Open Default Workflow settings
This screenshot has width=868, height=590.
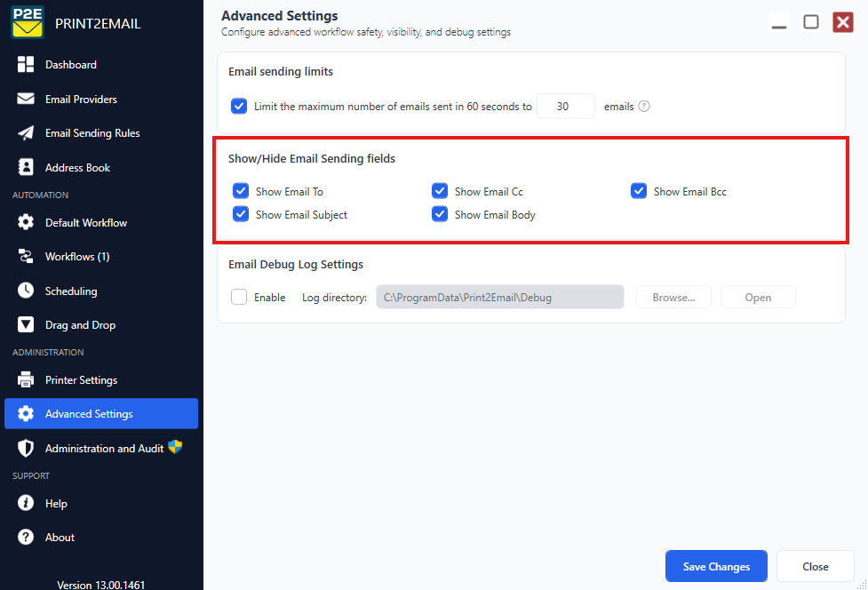(101, 223)
